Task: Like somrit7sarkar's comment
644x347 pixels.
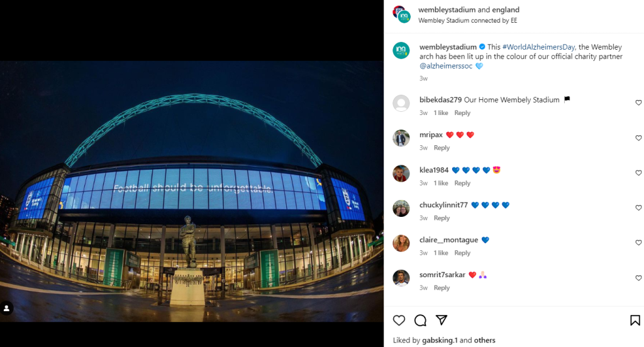Action: 638,278
